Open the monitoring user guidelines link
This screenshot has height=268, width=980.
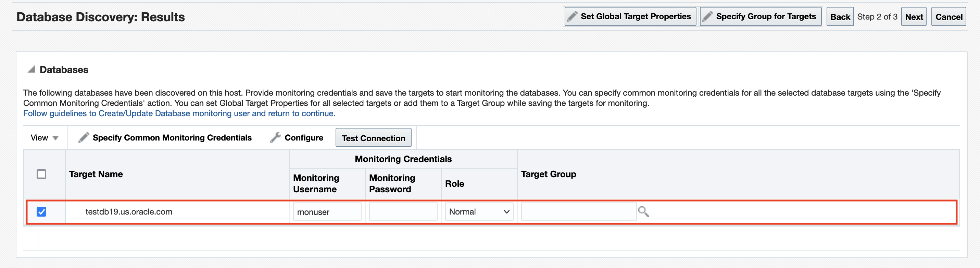179,113
